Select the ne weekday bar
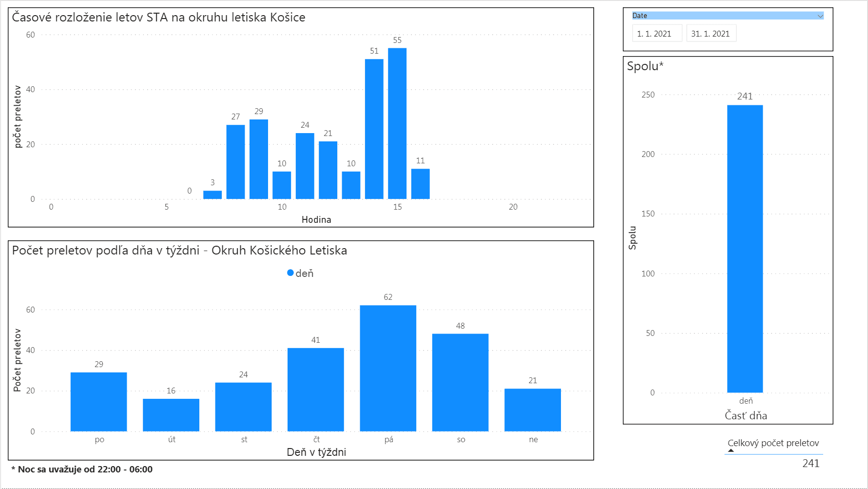This screenshot has width=868, height=489. tap(533, 410)
